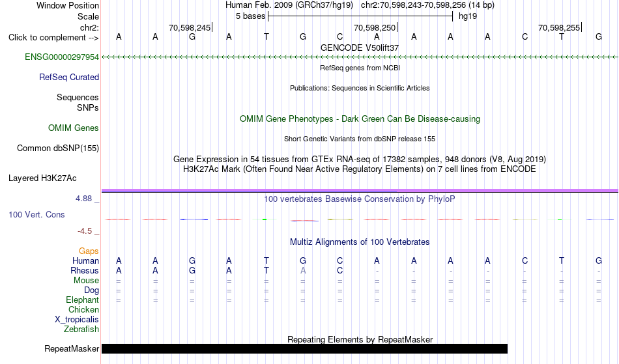This screenshot has height=364, width=619.
Task: Click the purple H3K27Ac signal bar
Action: point(360,191)
